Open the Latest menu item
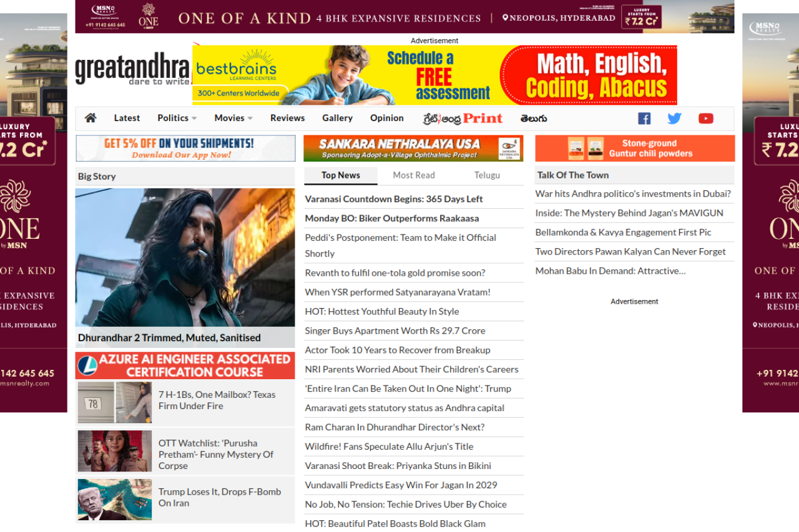 tap(127, 118)
